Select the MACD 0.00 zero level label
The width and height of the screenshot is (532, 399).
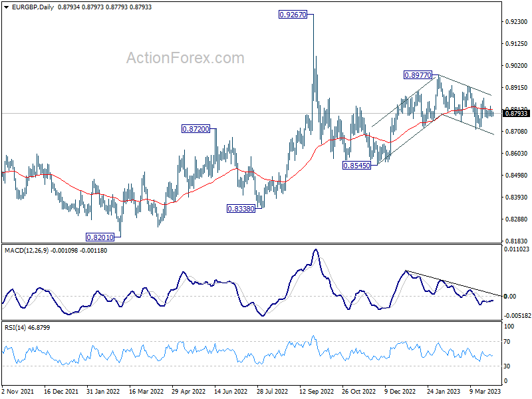(x=510, y=296)
